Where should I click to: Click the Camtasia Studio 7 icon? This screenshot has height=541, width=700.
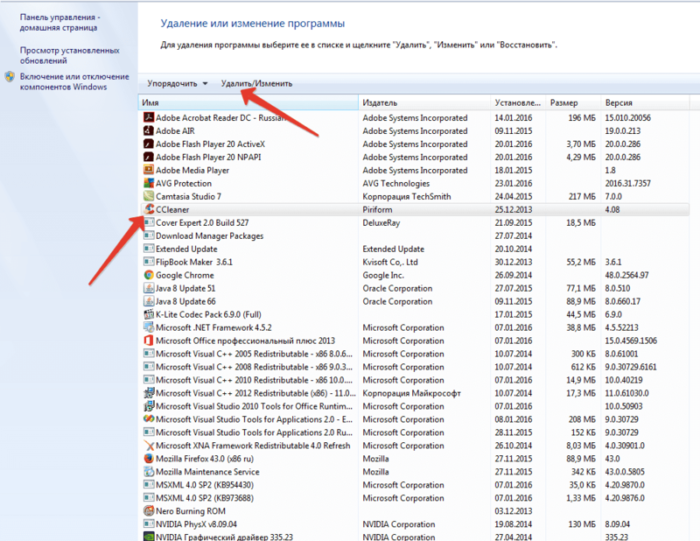[149, 196]
